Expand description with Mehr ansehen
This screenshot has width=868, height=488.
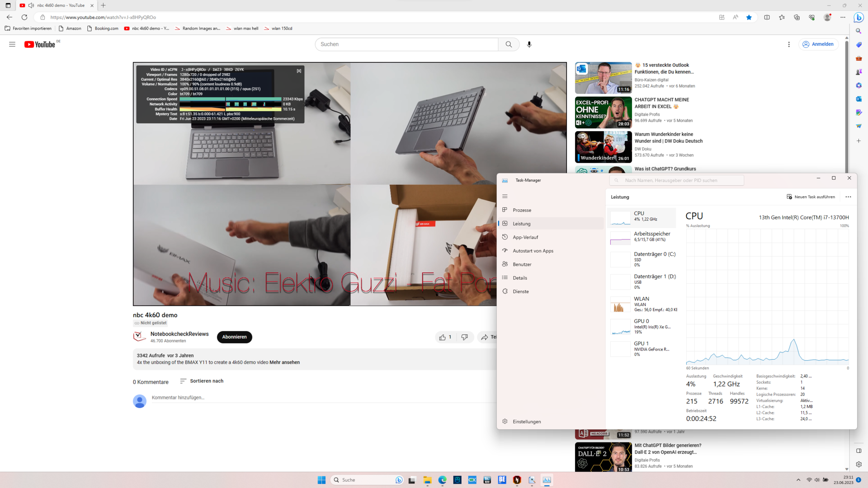(284, 362)
